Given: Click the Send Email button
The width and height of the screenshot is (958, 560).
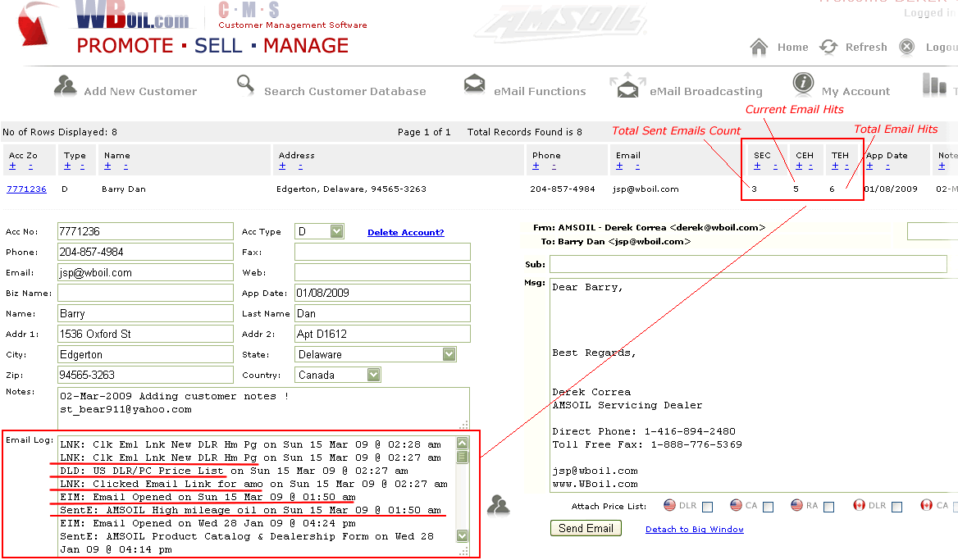Looking at the screenshot, I should click(x=586, y=528).
